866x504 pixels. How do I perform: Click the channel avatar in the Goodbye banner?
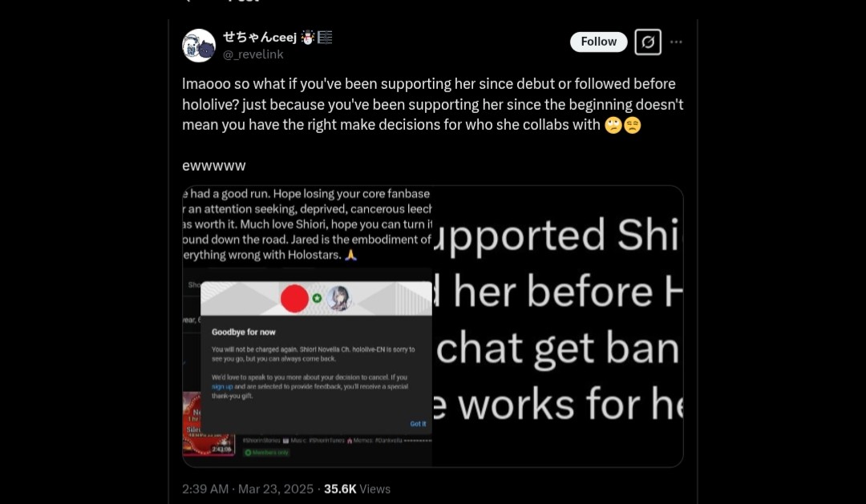click(x=338, y=299)
